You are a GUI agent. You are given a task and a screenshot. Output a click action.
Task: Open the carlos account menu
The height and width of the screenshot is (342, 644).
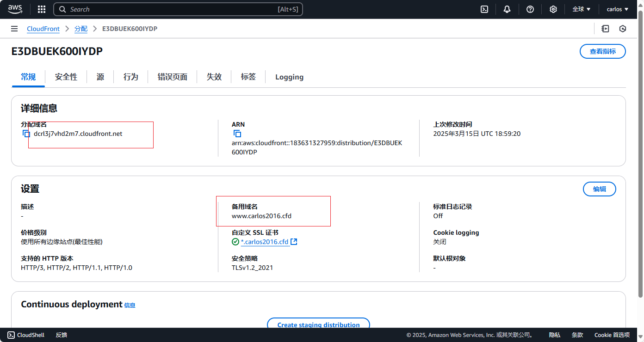pyautogui.click(x=618, y=9)
